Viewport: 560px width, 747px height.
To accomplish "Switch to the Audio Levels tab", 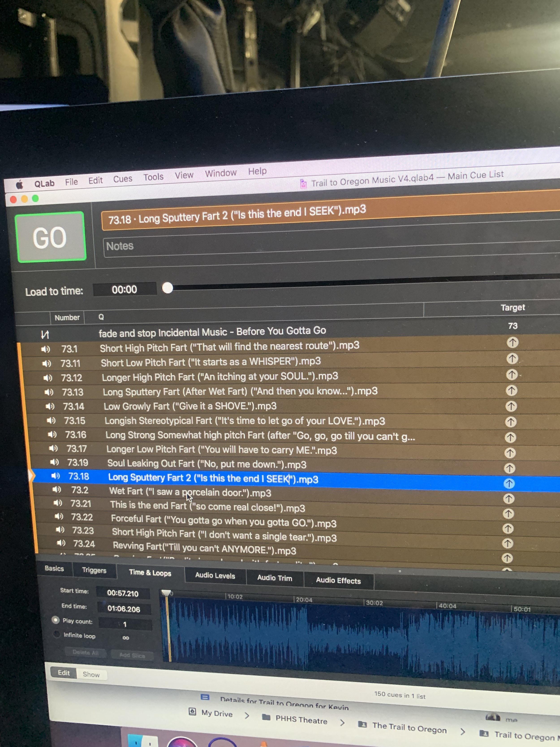I will pos(215,576).
